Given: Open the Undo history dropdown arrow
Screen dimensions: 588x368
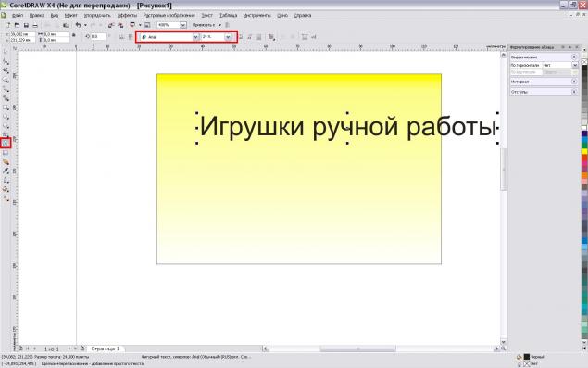Looking at the screenshot, I should pos(85,25).
